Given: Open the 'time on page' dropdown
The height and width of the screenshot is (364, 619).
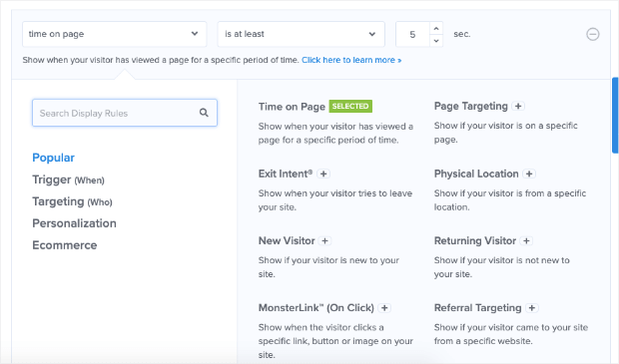Looking at the screenshot, I should click(115, 34).
